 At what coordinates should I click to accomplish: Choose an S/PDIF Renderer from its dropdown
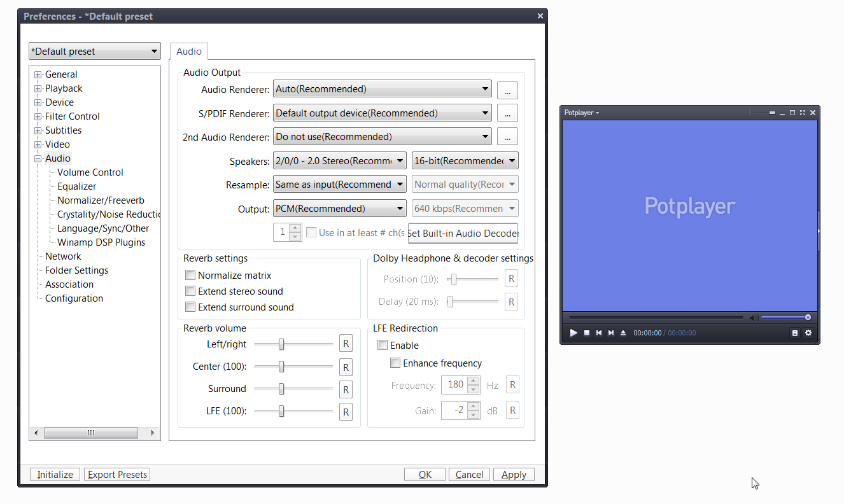click(x=383, y=113)
